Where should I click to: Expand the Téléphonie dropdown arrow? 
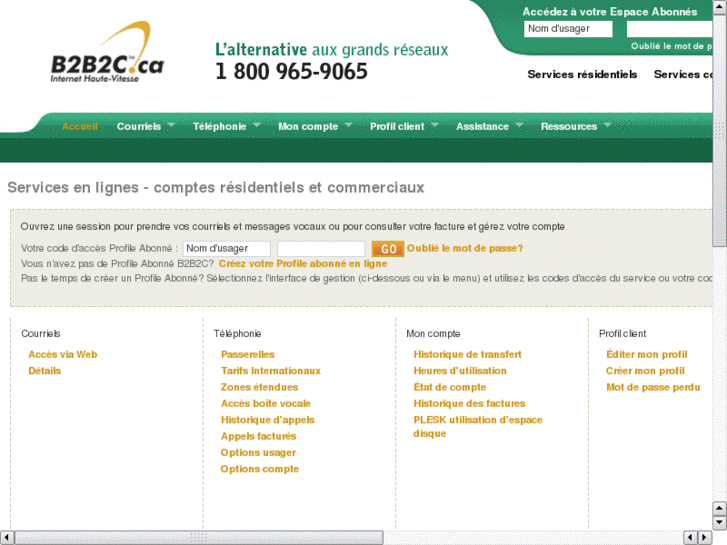click(x=256, y=125)
